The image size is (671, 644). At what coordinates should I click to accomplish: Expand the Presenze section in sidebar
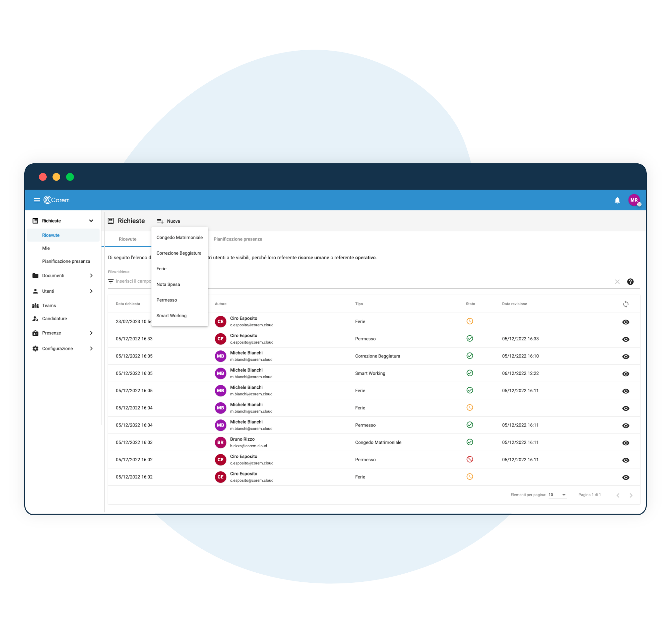[92, 333]
